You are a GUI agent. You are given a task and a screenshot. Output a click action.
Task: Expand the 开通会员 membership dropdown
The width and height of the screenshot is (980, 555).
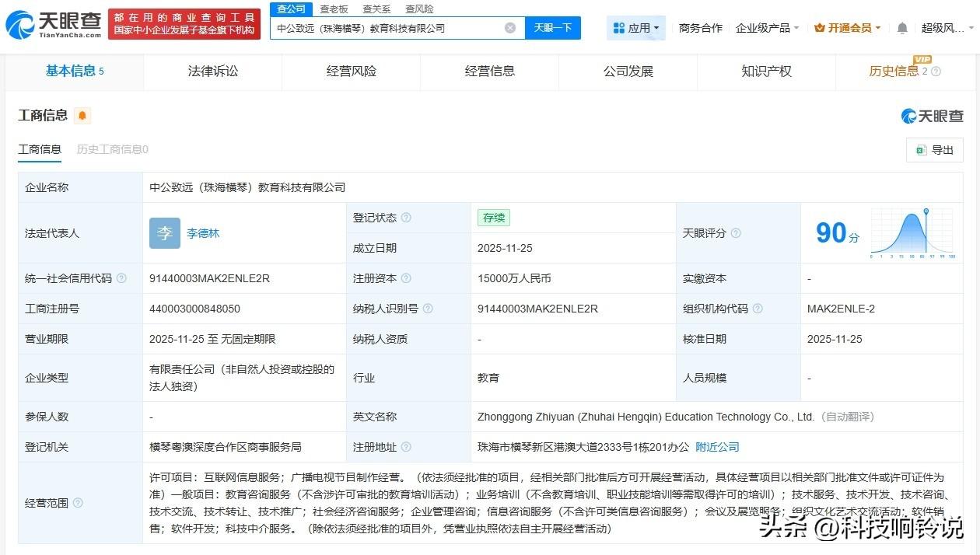coord(847,28)
